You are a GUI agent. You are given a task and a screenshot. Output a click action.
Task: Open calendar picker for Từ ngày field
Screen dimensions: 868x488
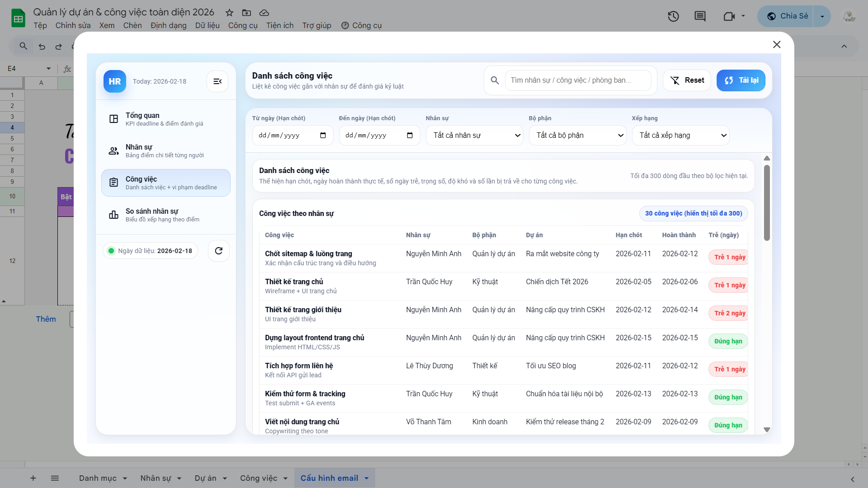pyautogui.click(x=323, y=136)
